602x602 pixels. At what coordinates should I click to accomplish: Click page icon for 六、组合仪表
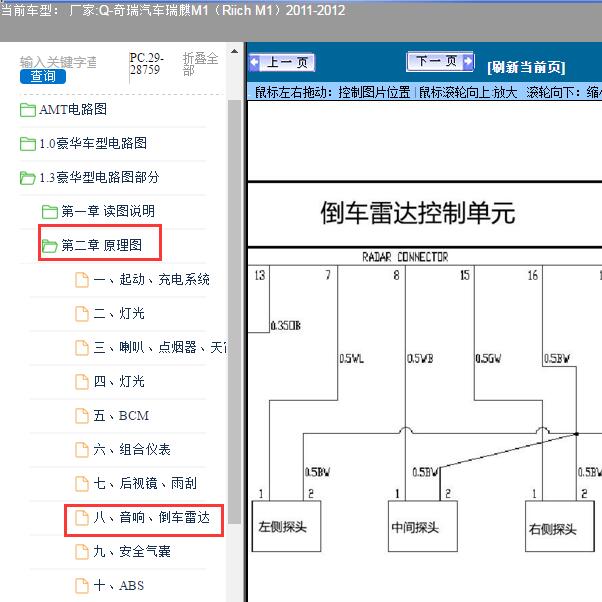pyautogui.click(x=81, y=450)
